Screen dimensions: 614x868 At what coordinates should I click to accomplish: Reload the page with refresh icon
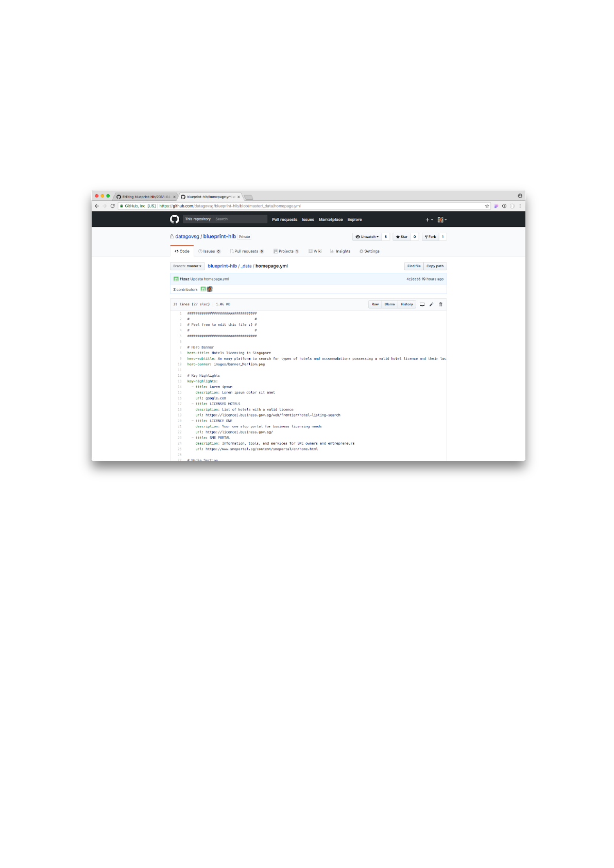(x=112, y=206)
